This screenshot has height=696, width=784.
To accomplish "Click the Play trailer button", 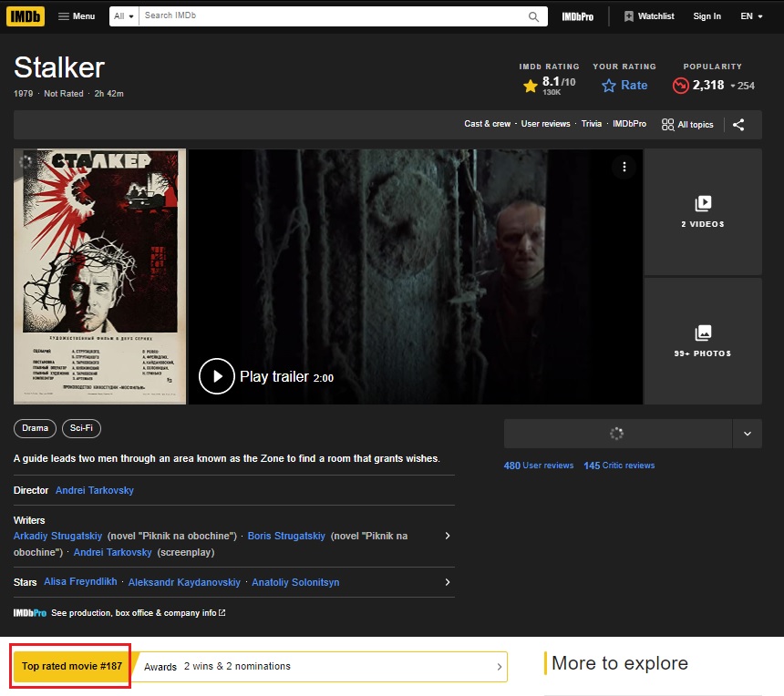I will [217, 376].
